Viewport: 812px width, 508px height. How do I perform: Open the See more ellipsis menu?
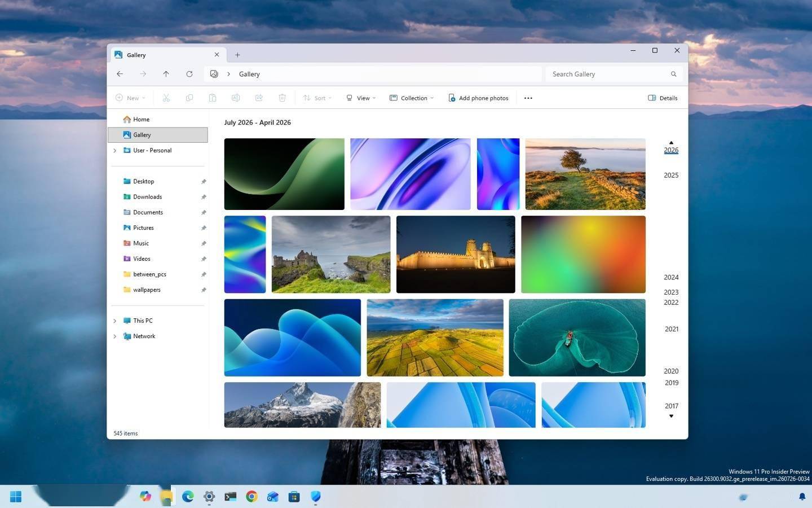point(528,98)
